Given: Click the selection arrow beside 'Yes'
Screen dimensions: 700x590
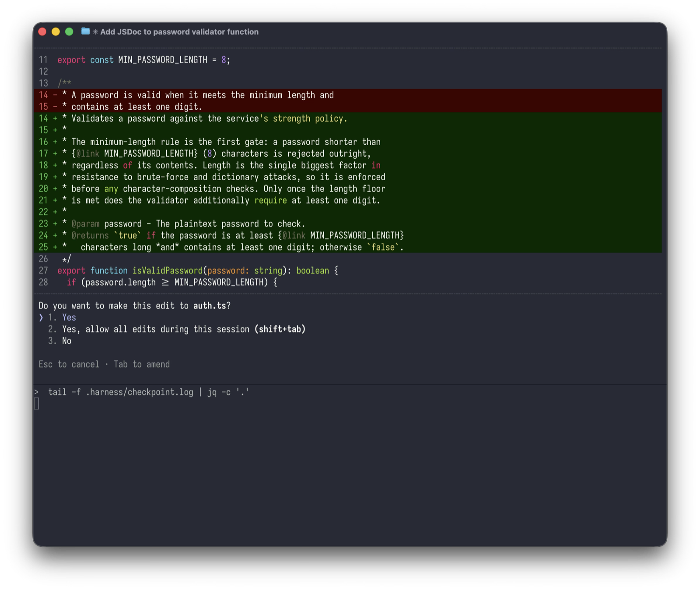Looking at the screenshot, I should [41, 318].
